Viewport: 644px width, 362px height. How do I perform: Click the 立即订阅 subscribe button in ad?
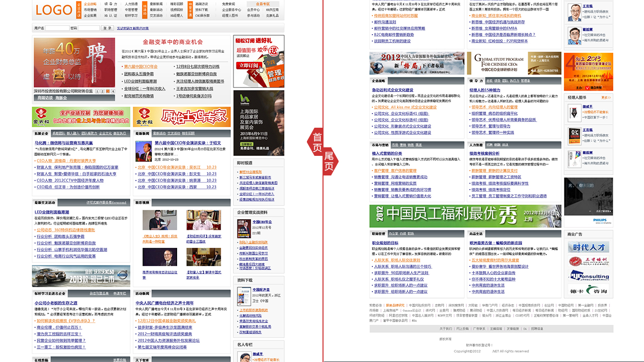pos(250,65)
